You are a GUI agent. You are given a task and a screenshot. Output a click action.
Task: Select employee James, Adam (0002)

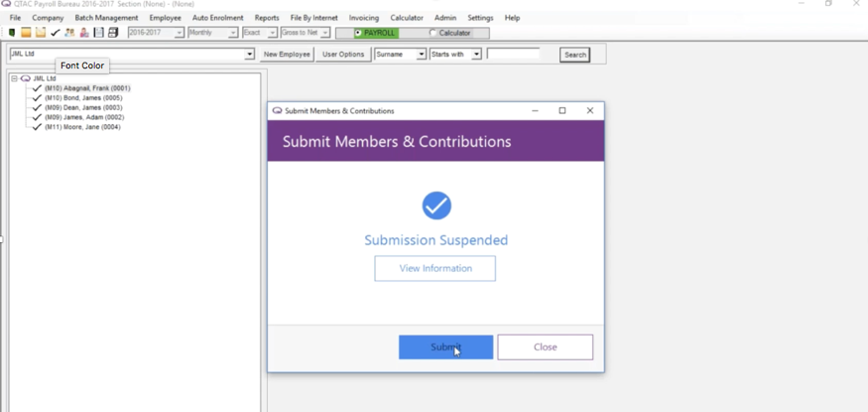(84, 117)
